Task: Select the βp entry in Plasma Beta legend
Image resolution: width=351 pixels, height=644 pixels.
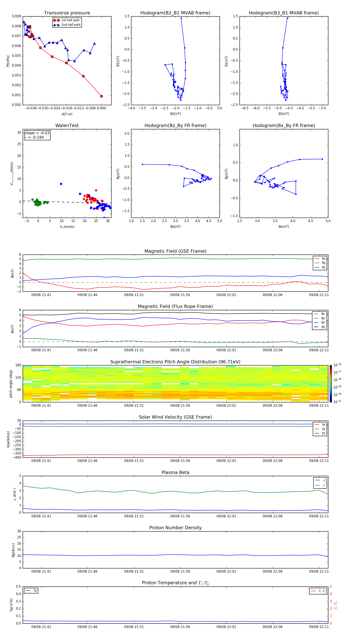Action: (x=320, y=480)
